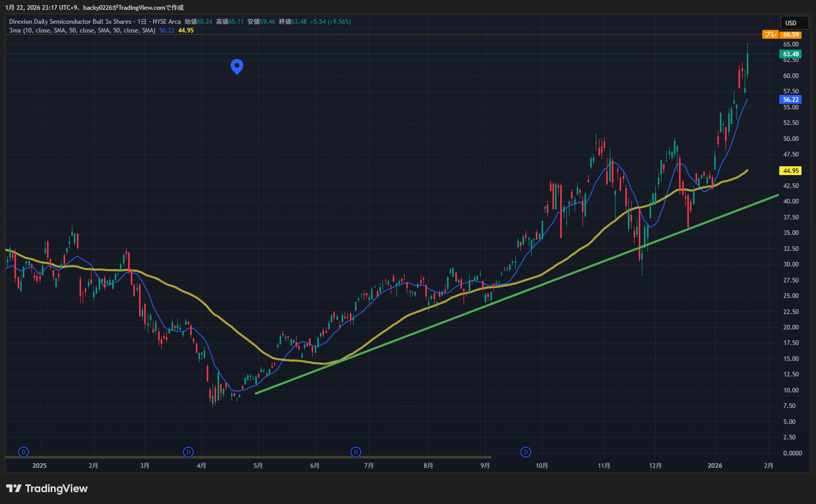Open the USD currency selector
Screen dimensions: 816x504
[x=794, y=23]
